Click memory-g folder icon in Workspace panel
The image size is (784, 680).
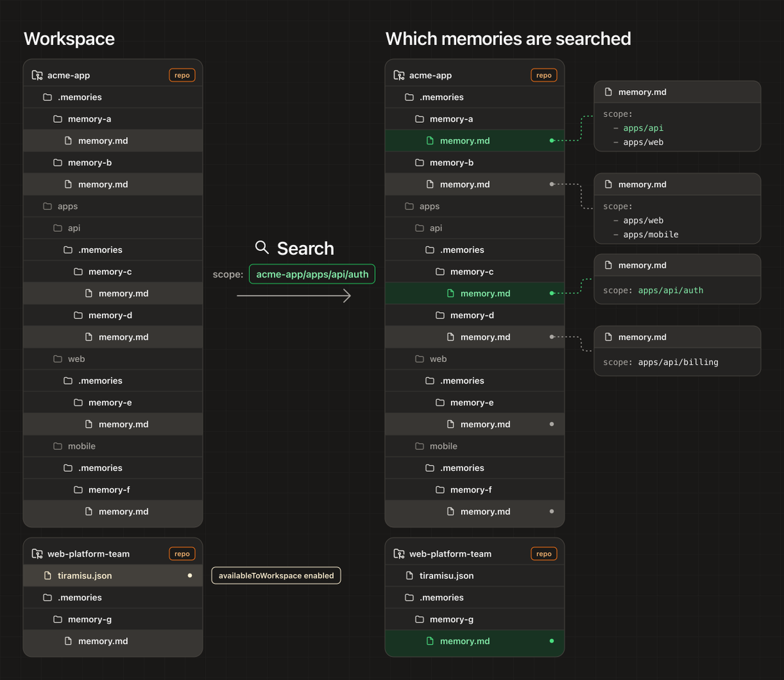tap(57, 619)
